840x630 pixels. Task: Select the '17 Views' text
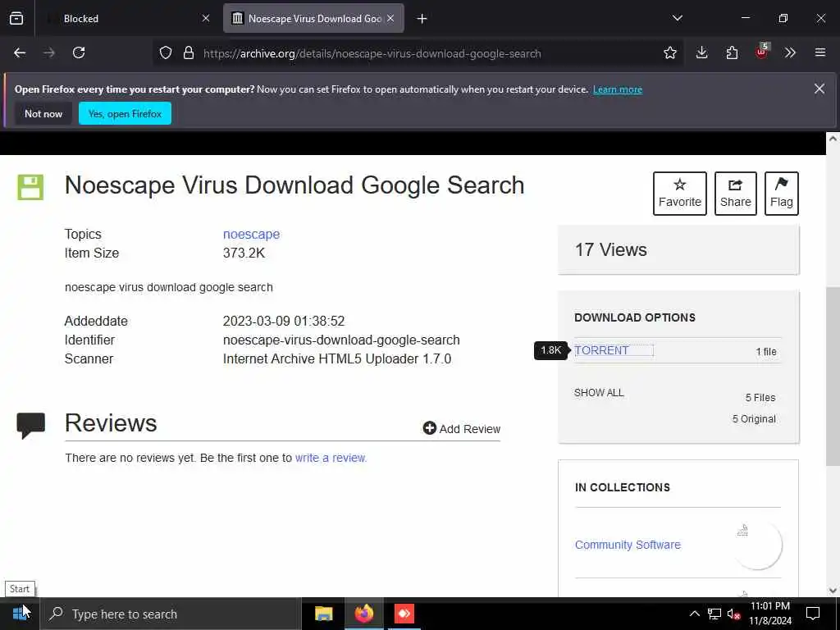(610, 249)
